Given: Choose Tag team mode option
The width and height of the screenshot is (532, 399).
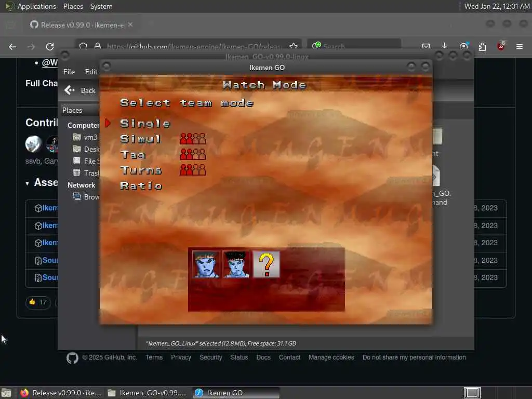Looking at the screenshot, I should (x=132, y=155).
